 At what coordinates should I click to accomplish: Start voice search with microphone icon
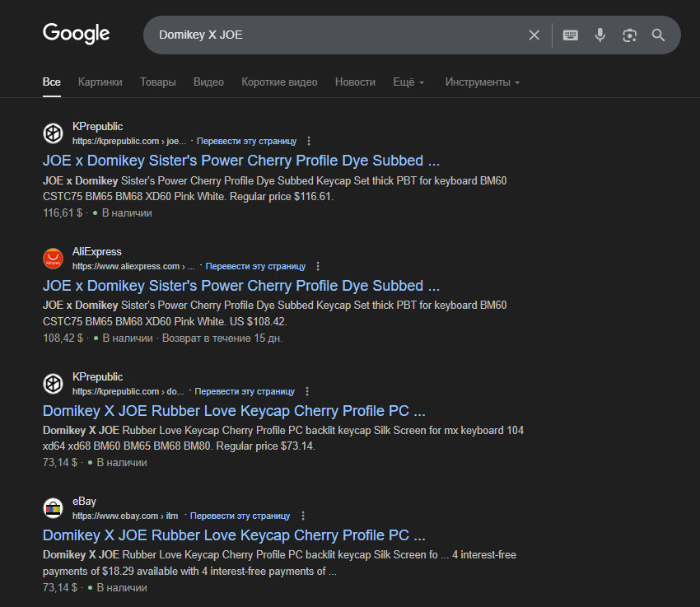click(x=600, y=35)
